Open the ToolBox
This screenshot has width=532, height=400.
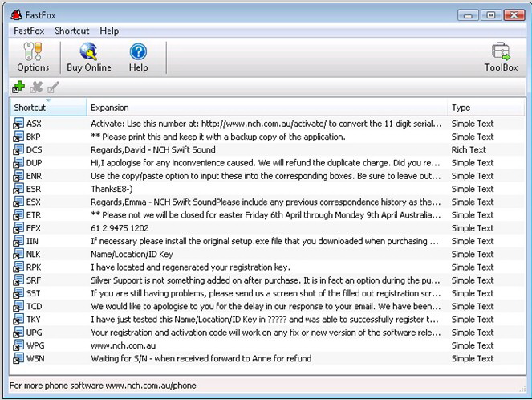tap(501, 57)
